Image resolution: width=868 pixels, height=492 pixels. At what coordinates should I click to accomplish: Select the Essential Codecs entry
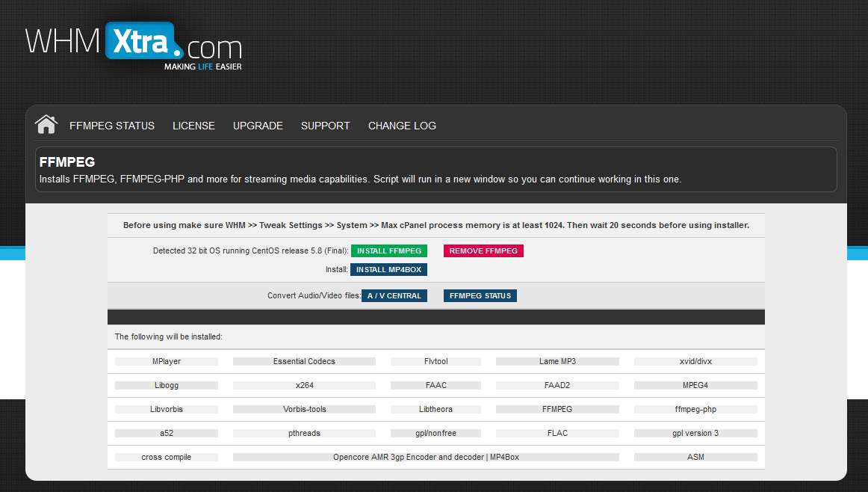click(304, 361)
